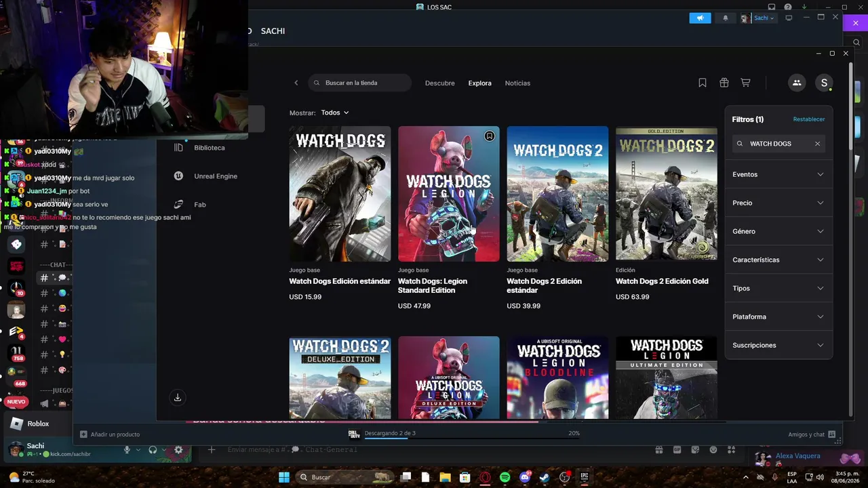
Task: Click the Epic store vertical scrollbar
Action: click(851, 241)
